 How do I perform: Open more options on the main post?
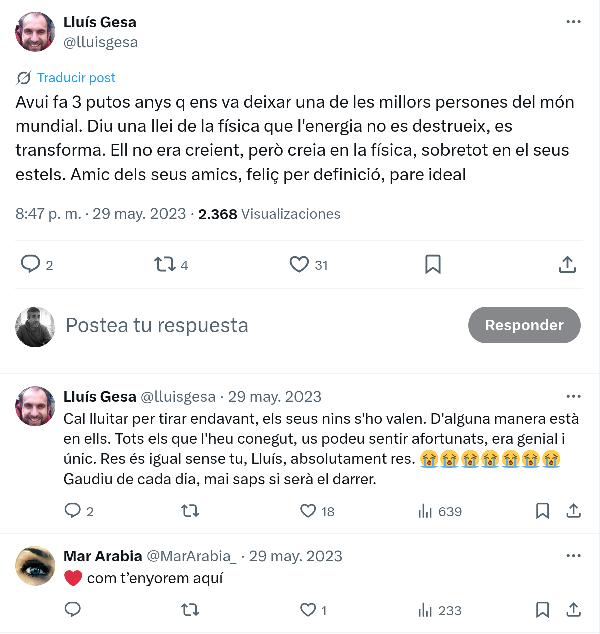tap(573, 22)
